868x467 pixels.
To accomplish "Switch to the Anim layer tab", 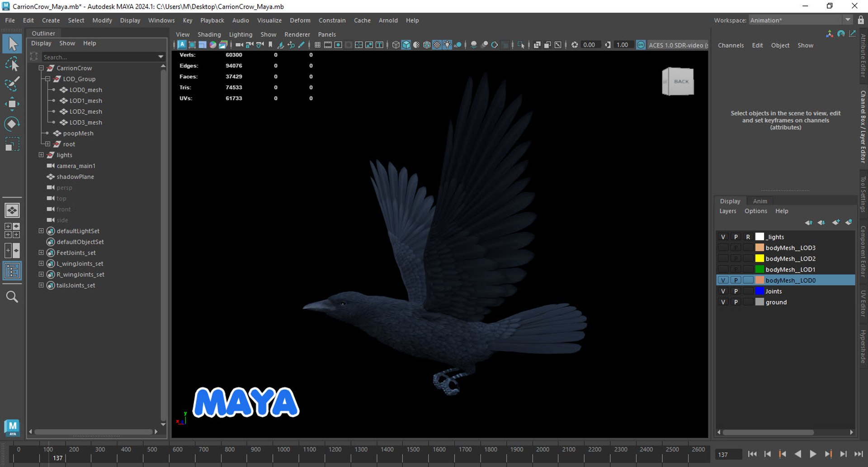I will [760, 201].
